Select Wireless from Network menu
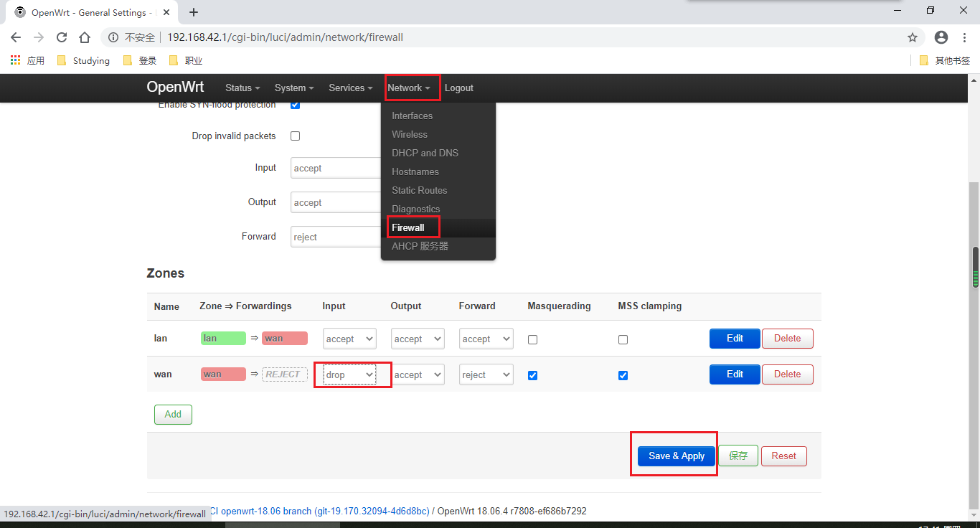 click(x=438, y=134)
